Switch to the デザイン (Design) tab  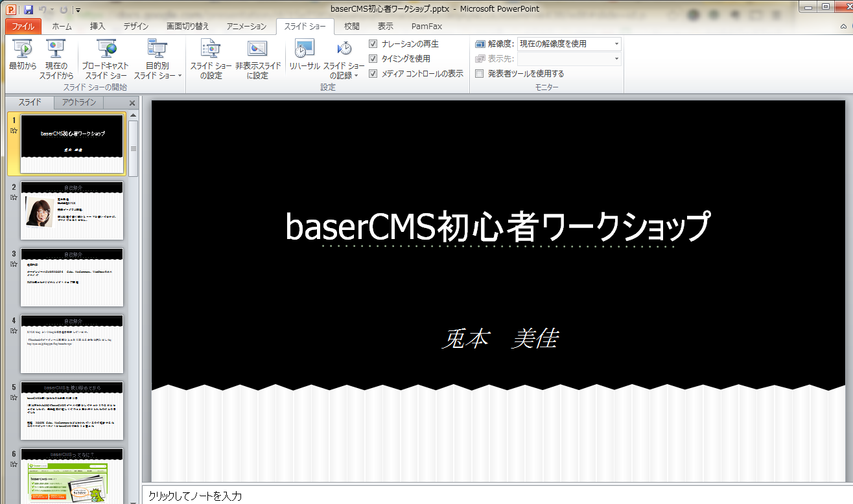click(x=136, y=27)
